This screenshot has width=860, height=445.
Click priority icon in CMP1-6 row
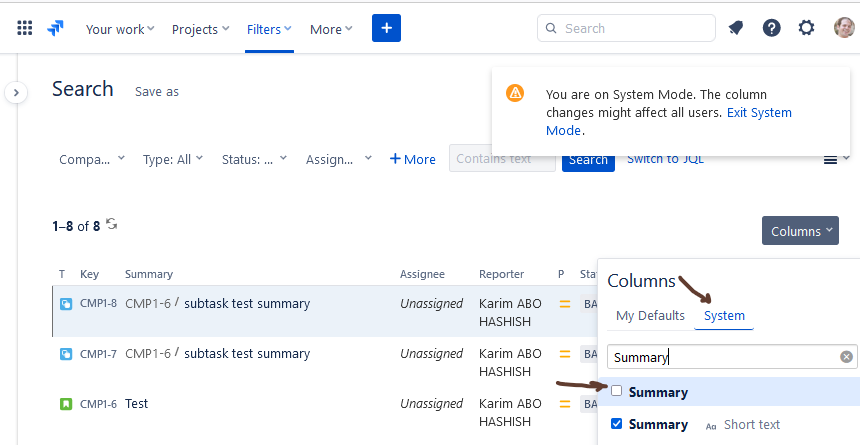pyautogui.click(x=565, y=404)
